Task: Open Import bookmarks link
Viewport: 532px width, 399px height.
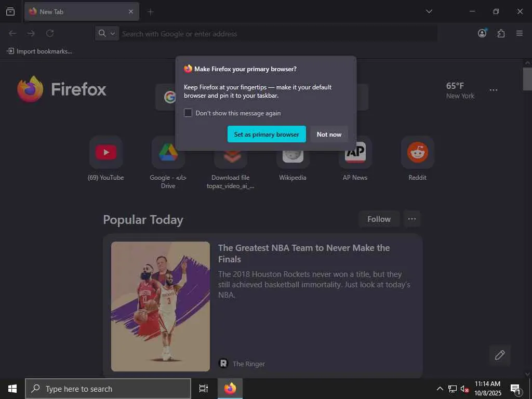Action: (39, 51)
